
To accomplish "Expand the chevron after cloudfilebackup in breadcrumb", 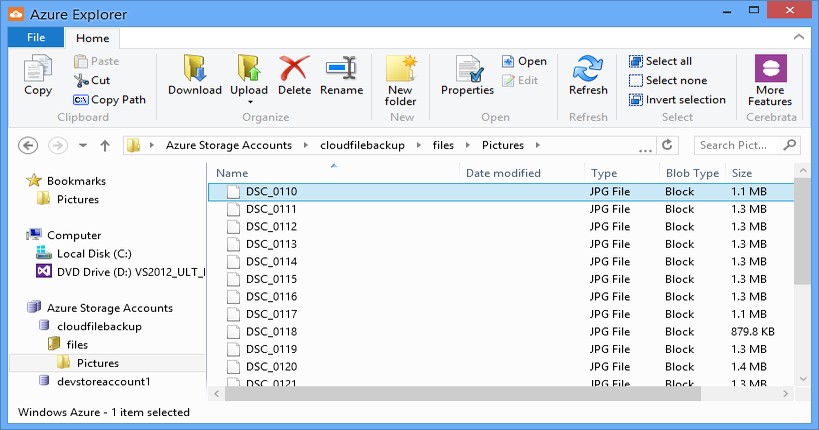I will 420,146.
